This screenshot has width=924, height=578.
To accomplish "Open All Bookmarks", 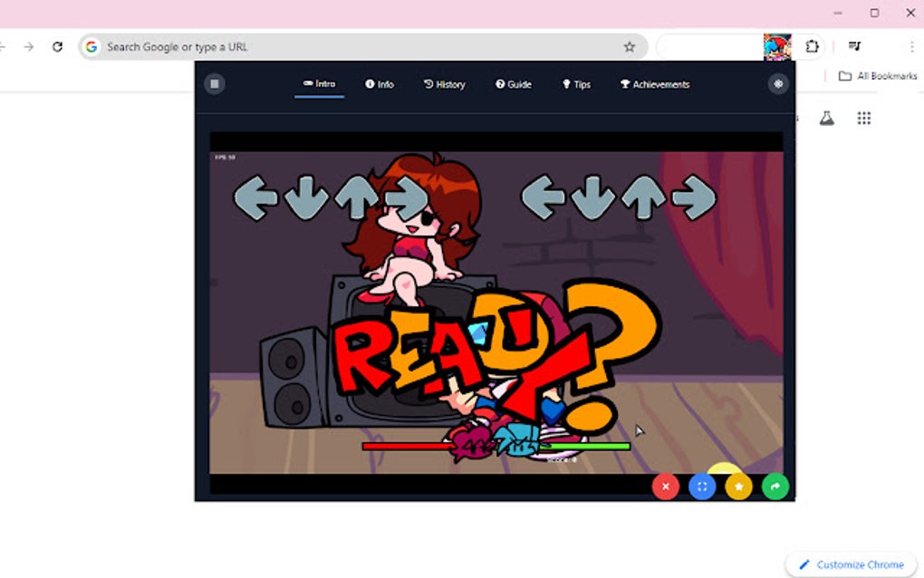I will [x=872, y=76].
